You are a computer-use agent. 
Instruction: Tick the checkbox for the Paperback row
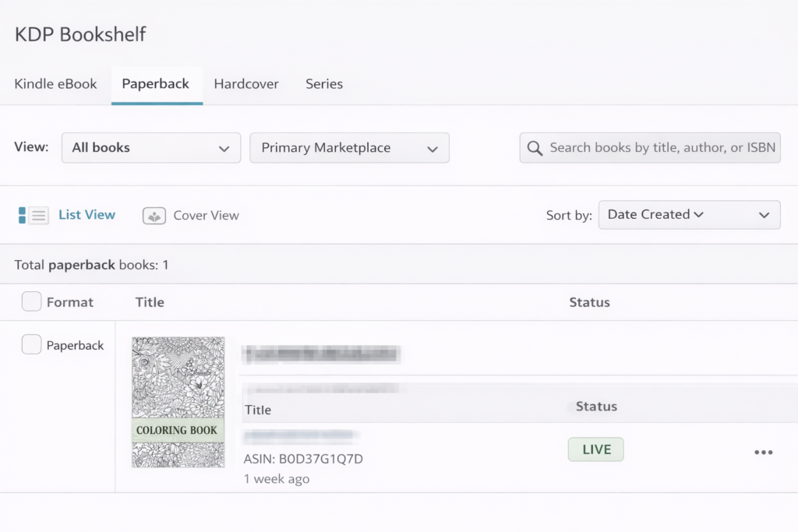point(31,344)
